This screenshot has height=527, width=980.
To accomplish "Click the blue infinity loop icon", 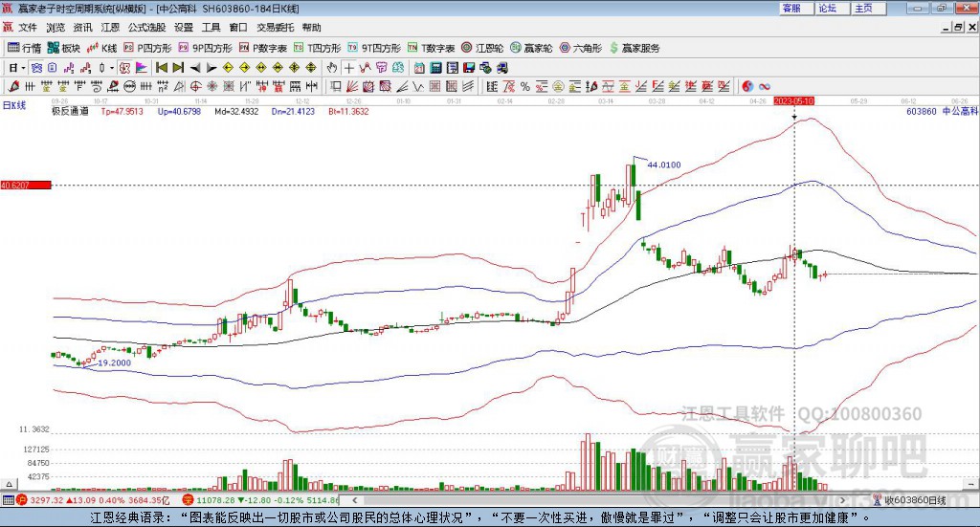I will click(x=764, y=87).
